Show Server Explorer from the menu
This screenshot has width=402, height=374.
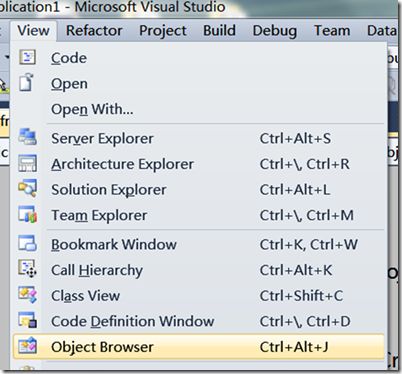point(199,138)
